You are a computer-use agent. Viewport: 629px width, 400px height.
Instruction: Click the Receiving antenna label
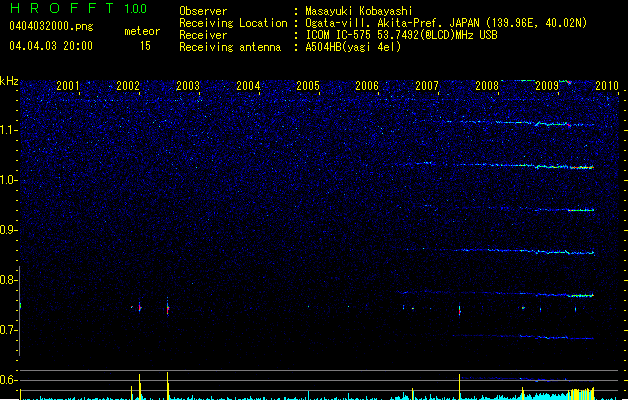(x=230, y=47)
